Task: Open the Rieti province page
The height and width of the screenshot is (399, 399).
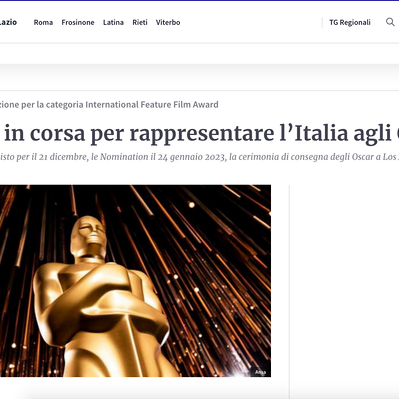Action: 140,22
